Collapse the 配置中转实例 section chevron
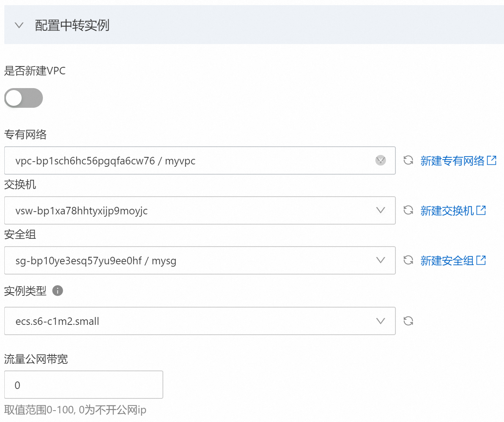 pyautogui.click(x=19, y=26)
